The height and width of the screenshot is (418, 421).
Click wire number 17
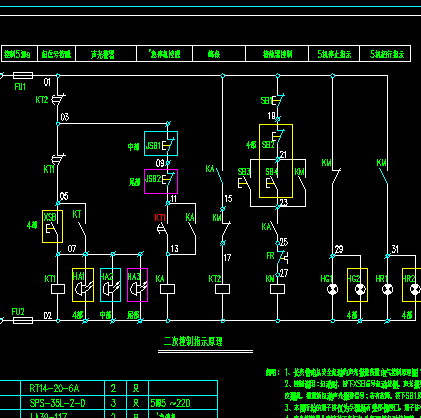point(227,258)
